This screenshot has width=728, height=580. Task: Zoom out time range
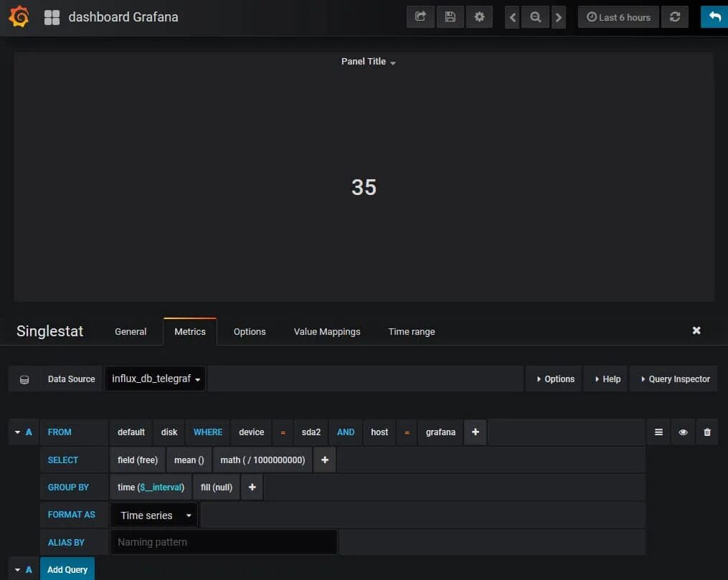pos(535,18)
